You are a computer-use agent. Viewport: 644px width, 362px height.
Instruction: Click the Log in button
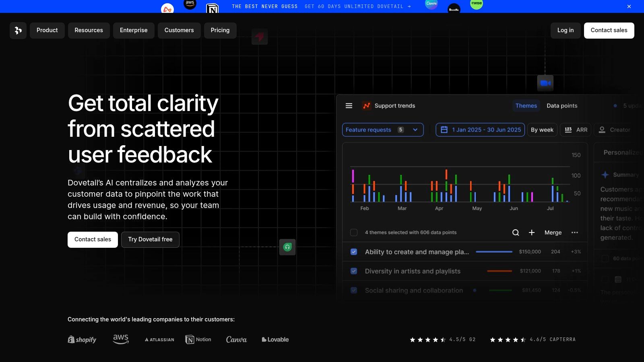tap(565, 31)
